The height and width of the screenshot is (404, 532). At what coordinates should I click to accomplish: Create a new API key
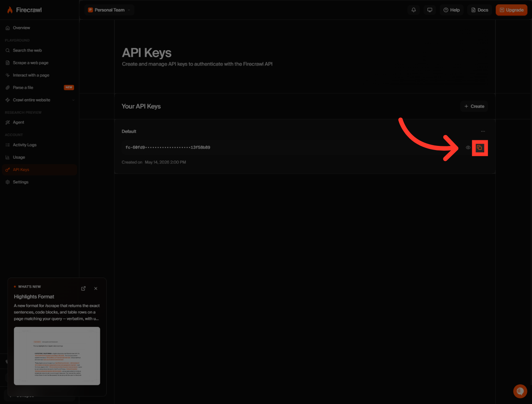click(474, 106)
